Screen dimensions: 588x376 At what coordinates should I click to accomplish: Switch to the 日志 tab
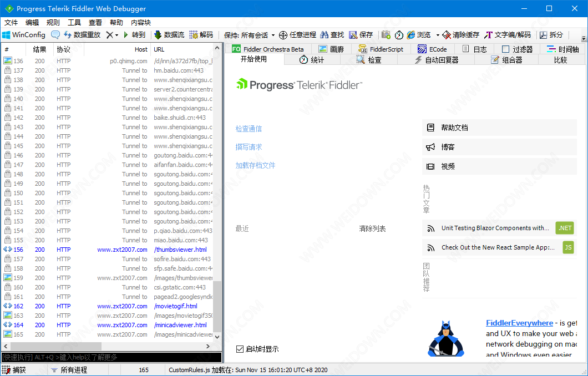(474, 49)
